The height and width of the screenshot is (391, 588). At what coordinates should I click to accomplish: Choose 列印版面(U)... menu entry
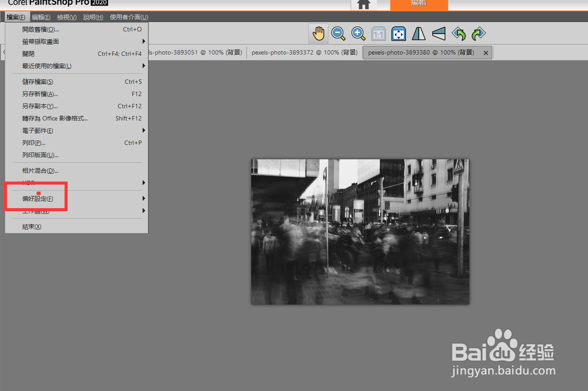tap(77, 155)
